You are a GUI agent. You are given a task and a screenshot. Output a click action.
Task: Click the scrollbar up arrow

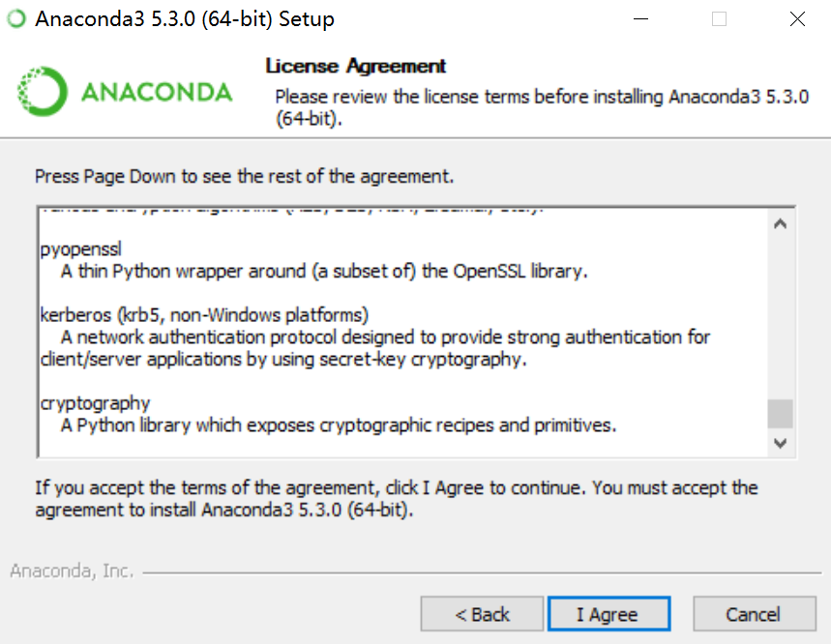coord(780,222)
